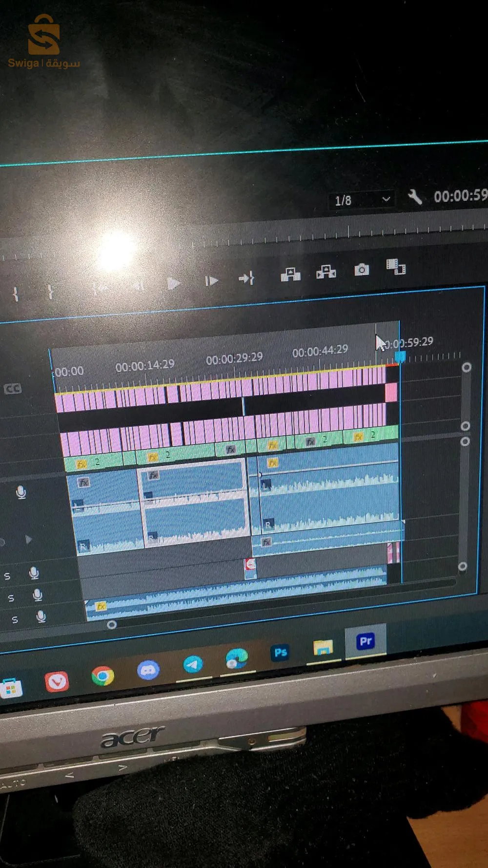Click the 00:00:29:29 mark on timeline ruler
Image resolution: width=488 pixels, height=868 pixels.
234,358
